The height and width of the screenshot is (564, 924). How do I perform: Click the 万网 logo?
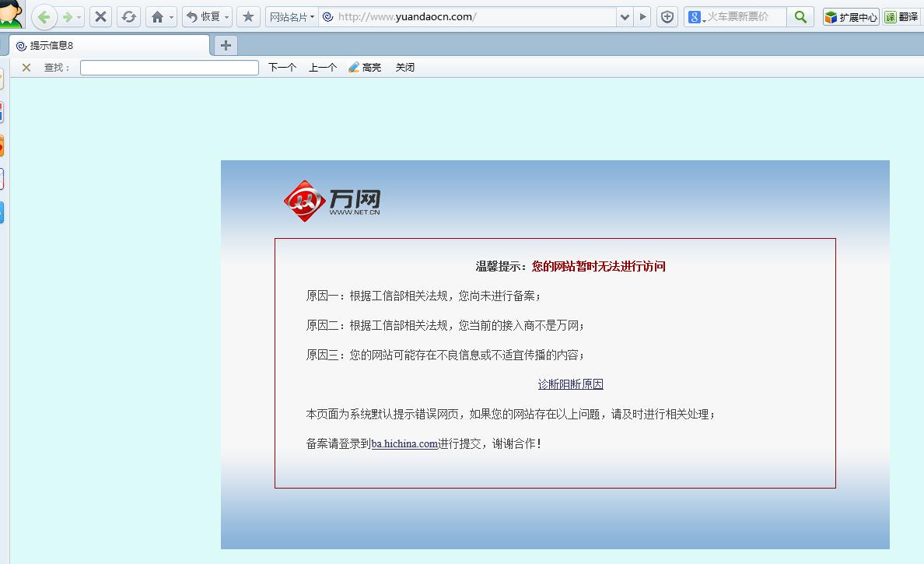[x=332, y=201]
